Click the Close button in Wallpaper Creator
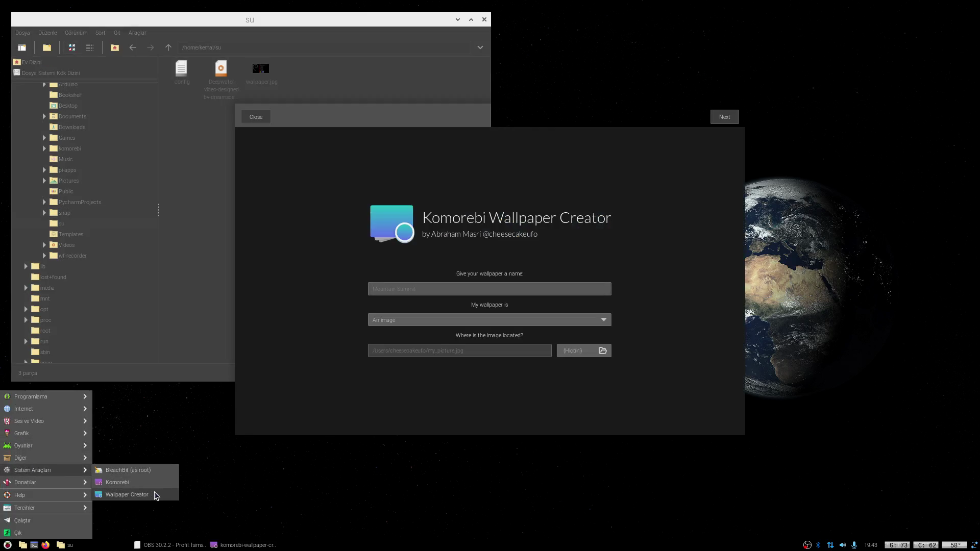The image size is (980, 551). click(256, 117)
